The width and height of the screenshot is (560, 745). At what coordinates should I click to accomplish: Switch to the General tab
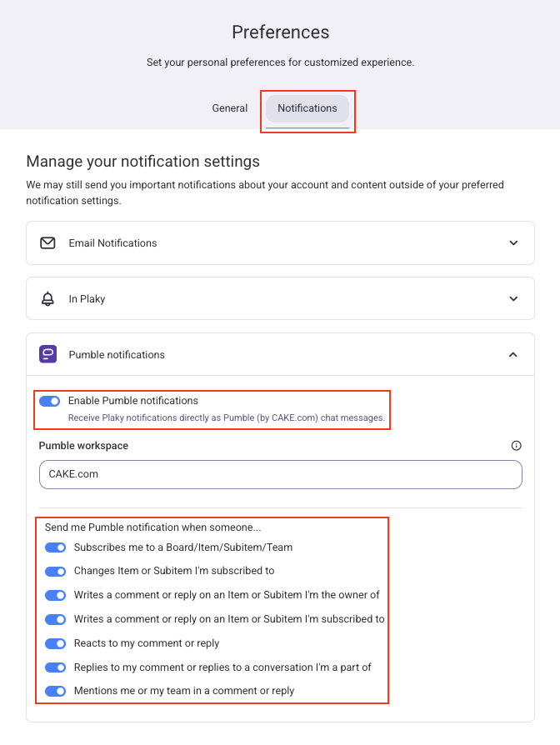(x=230, y=108)
